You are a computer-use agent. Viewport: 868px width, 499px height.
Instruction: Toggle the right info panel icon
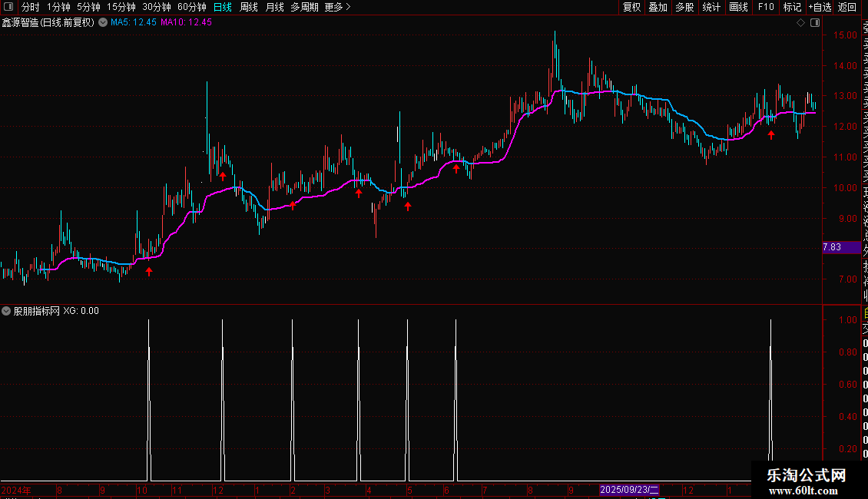(815, 23)
